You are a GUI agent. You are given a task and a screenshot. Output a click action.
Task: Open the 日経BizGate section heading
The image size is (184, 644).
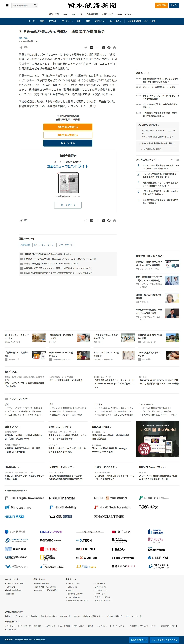coord(13,467)
